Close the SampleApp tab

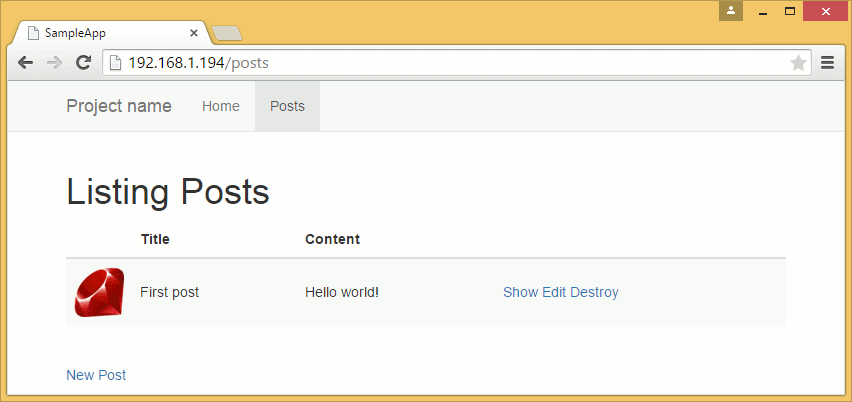(194, 32)
